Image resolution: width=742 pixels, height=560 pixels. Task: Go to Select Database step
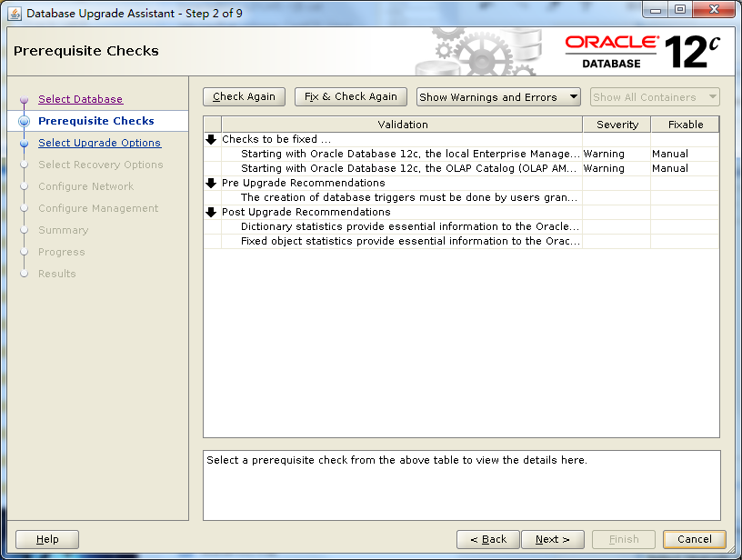pyautogui.click(x=80, y=99)
